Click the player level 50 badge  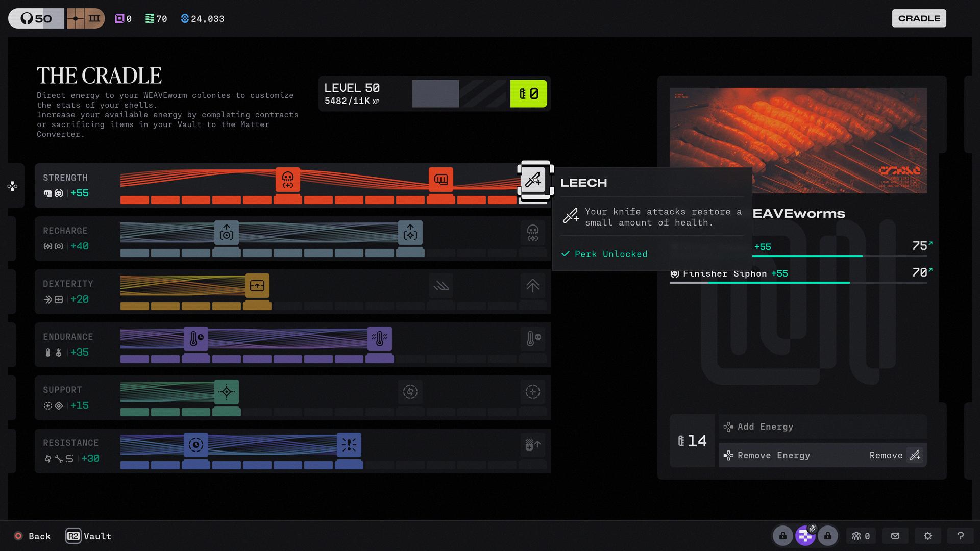tap(36, 18)
